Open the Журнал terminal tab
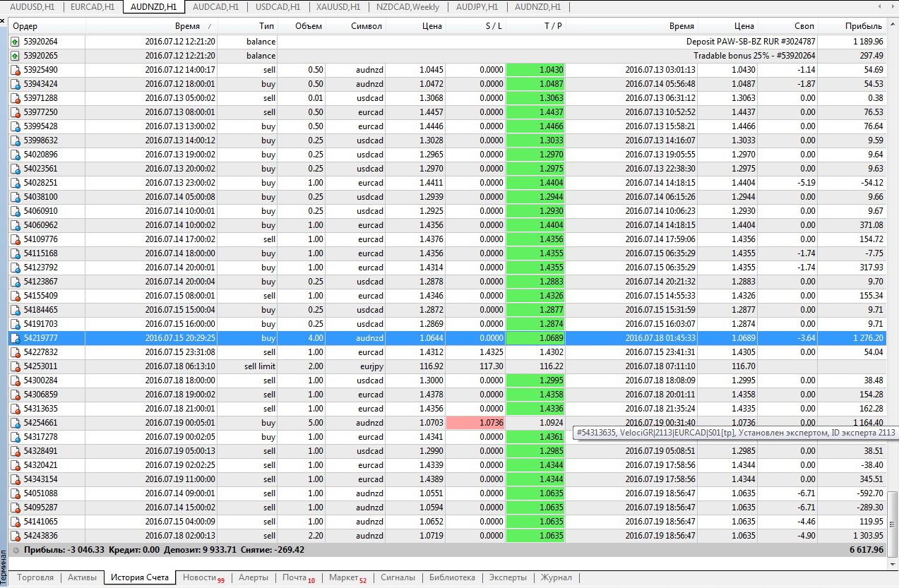This screenshot has width=899, height=588. (556, 577)
